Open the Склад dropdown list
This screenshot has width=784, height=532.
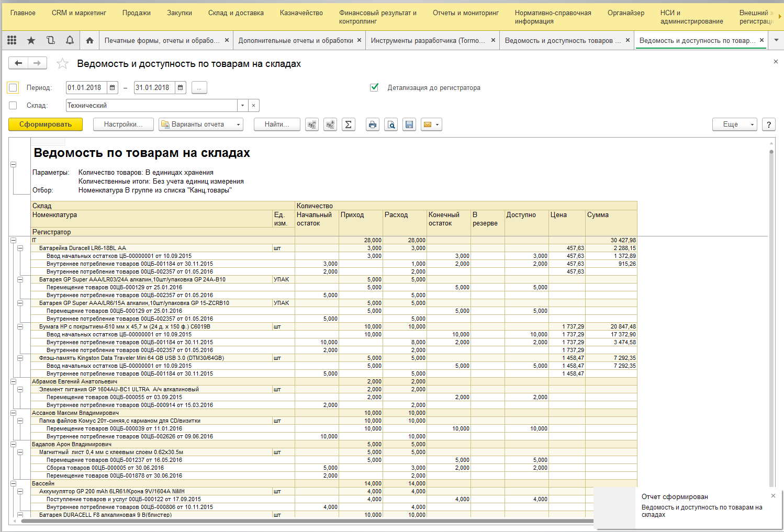pos(242,106)
